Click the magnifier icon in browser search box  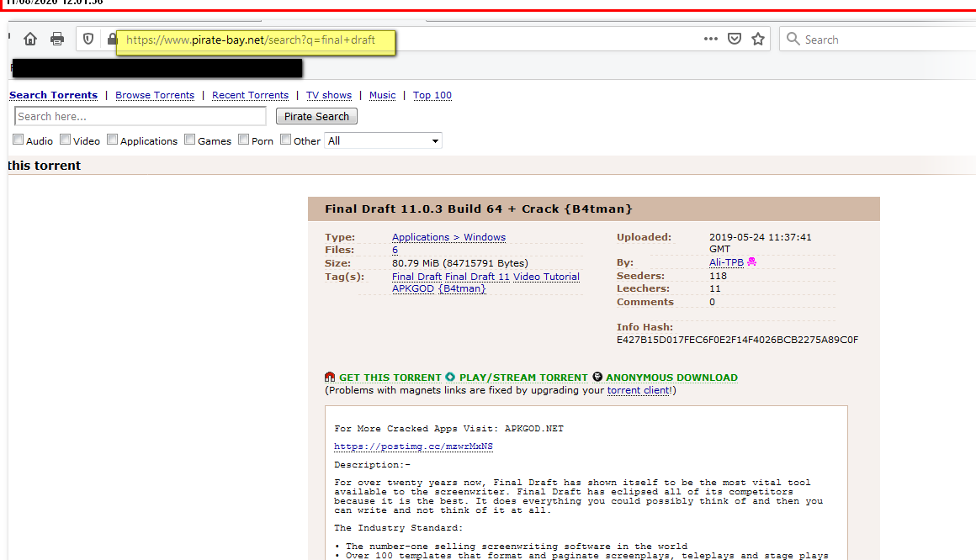point(793,39)
